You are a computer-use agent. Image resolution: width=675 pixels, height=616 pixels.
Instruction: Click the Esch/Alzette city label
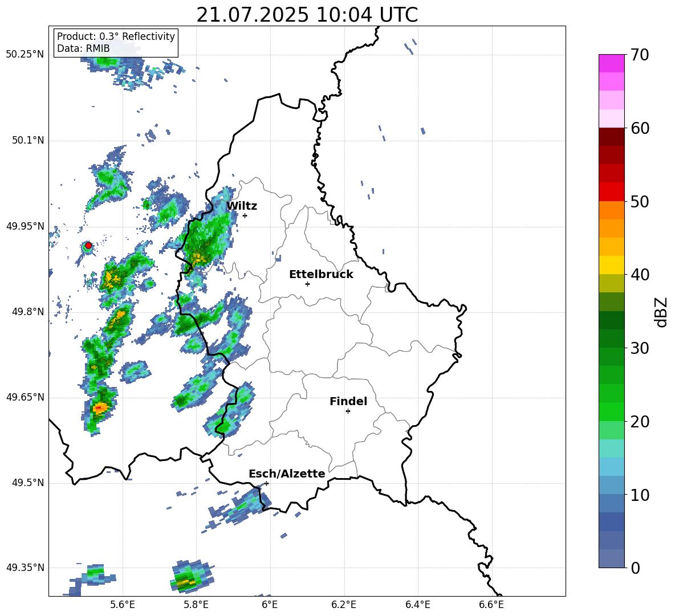[x=287, y=474]
